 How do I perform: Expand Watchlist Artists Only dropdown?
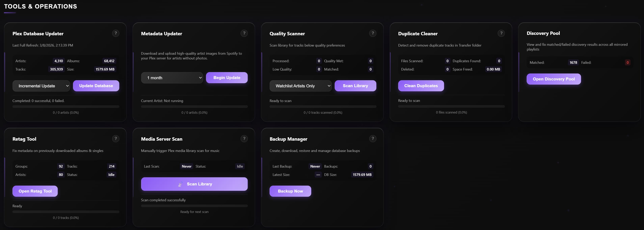[300, 86]
